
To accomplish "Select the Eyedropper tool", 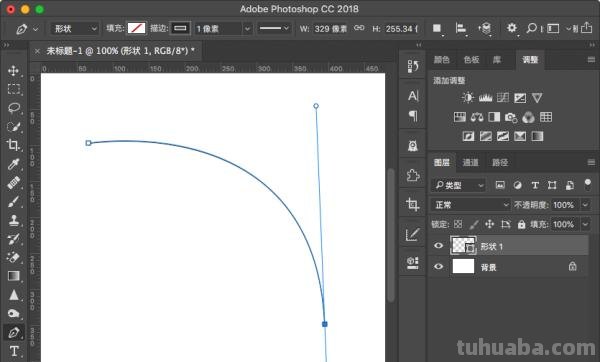I will click(x=13, y=164).
